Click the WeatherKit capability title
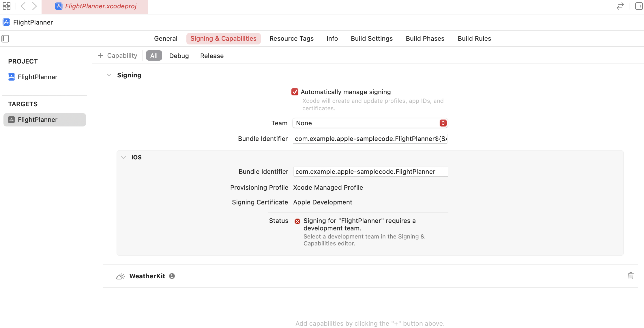644x328 pixels. click(x=147, y=276)
